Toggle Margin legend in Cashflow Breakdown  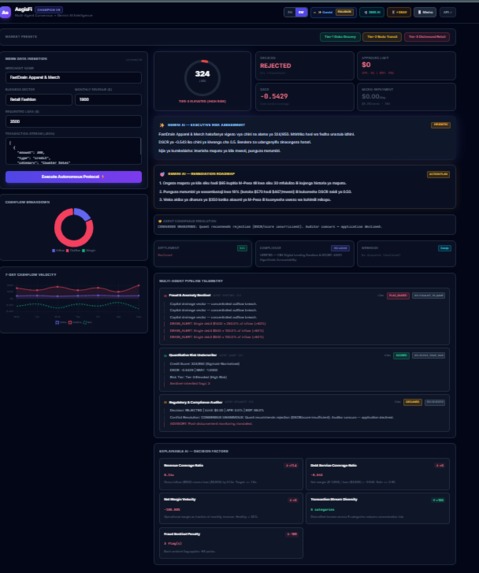(89, 250)
